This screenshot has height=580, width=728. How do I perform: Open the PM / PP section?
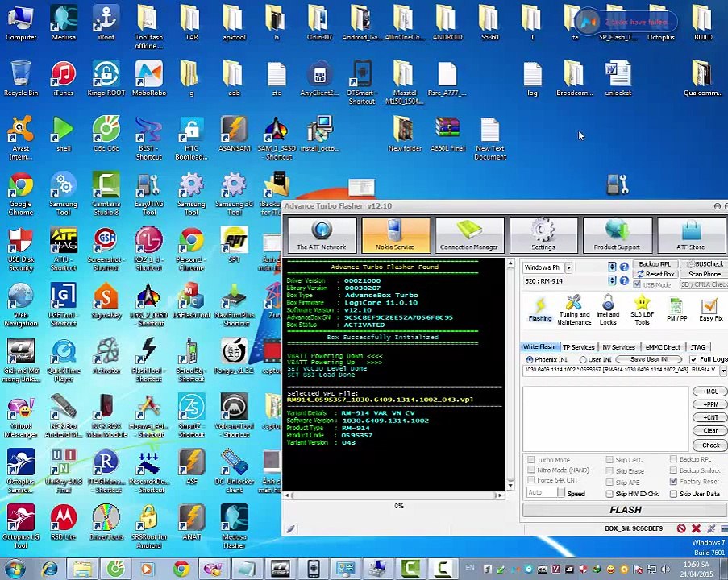tap(676, 309)
